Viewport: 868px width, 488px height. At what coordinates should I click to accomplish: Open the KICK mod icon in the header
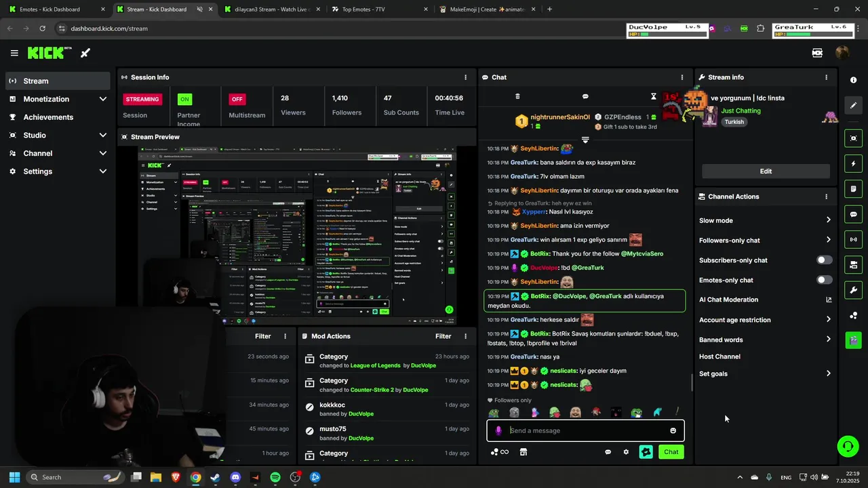point(817,53)
